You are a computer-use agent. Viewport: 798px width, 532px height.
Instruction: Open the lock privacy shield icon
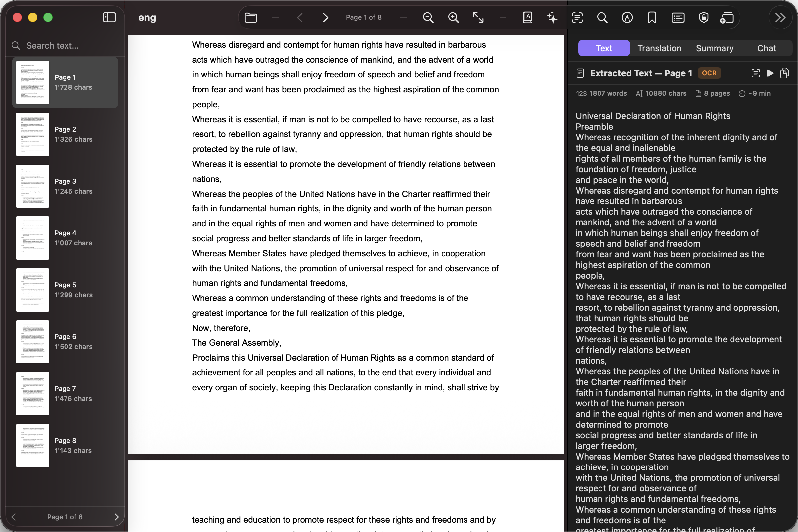coord(703,17)
